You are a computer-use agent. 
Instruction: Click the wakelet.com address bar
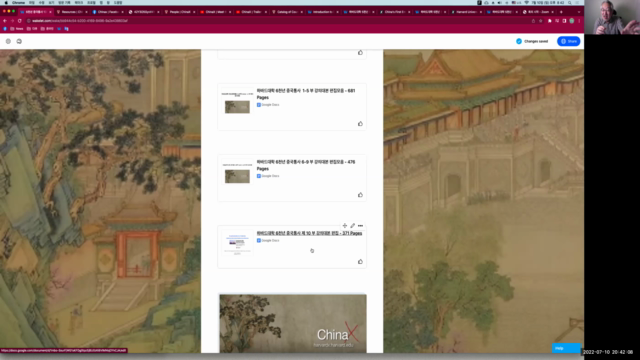point(278,21)
